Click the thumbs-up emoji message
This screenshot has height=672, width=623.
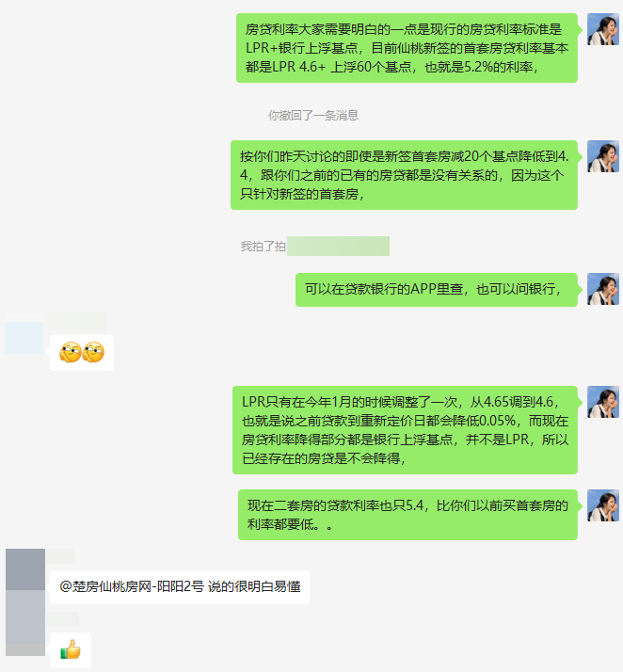coord(71,650)
